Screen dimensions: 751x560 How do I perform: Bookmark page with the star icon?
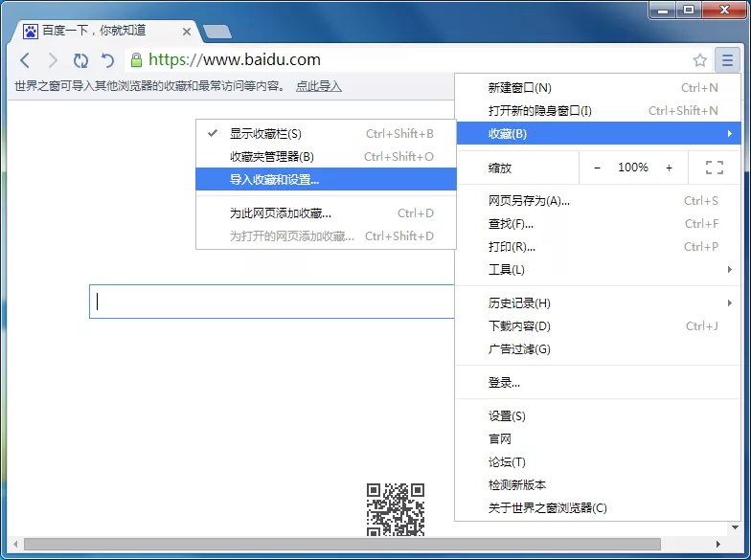click(x=699, y=59)
